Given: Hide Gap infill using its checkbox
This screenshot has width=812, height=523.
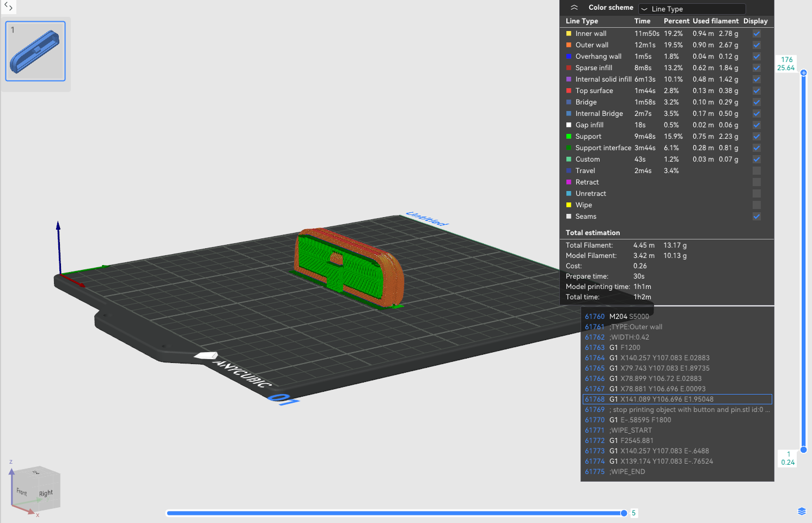Looking at the screenshot, I should [756, 125].
